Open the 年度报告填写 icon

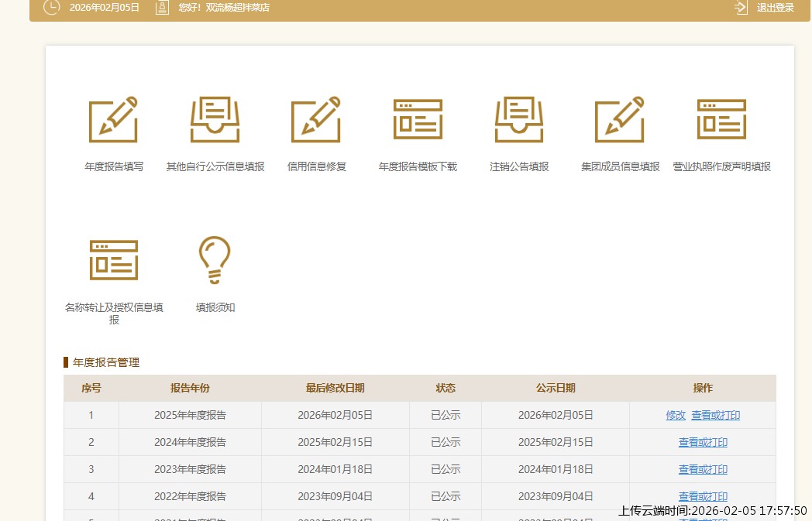(113, 119)
